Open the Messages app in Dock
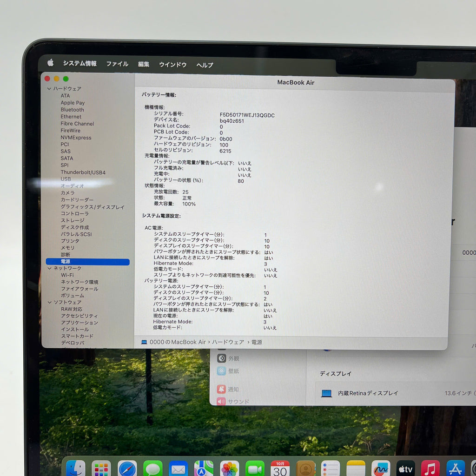This screenshot has height=476, width=476. 152,469
